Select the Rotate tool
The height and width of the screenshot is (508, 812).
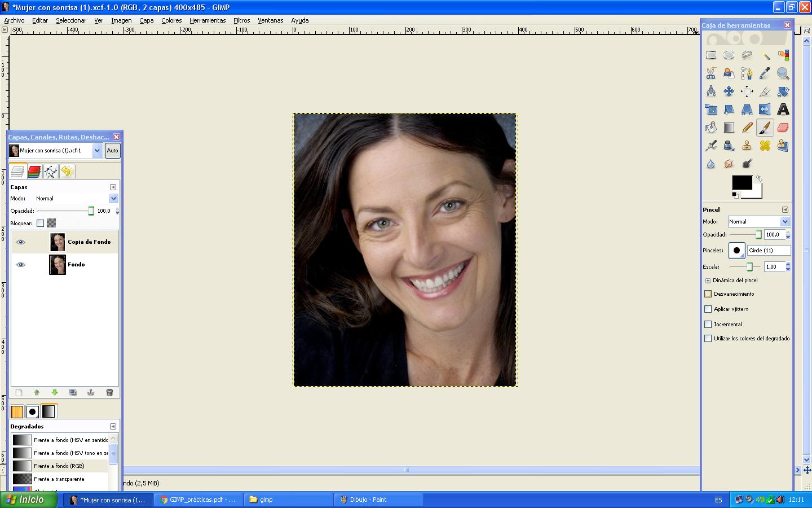(783, 91)
